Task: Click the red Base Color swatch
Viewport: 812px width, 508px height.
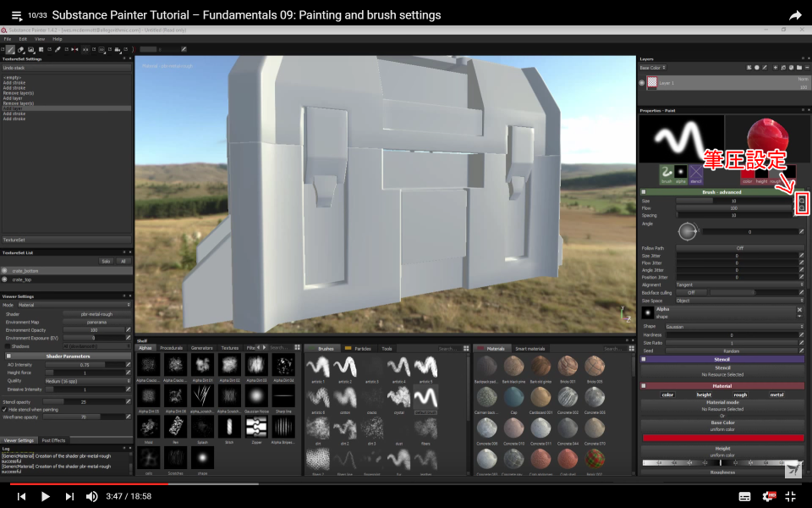Action: [x=723, y=438]
